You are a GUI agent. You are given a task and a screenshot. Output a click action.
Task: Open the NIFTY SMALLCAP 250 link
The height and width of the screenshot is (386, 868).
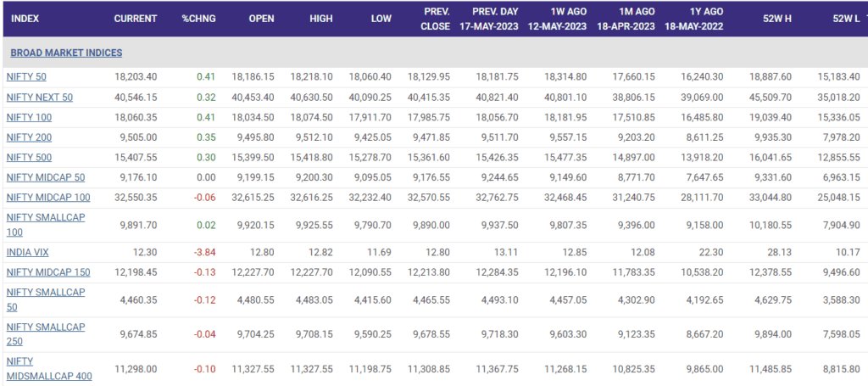pos(46,334)
